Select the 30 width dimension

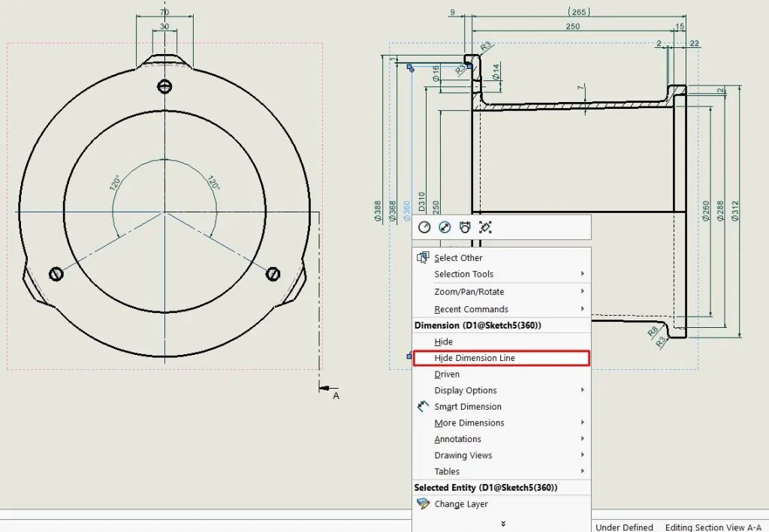pyautogui.click(x=164, y=26)
